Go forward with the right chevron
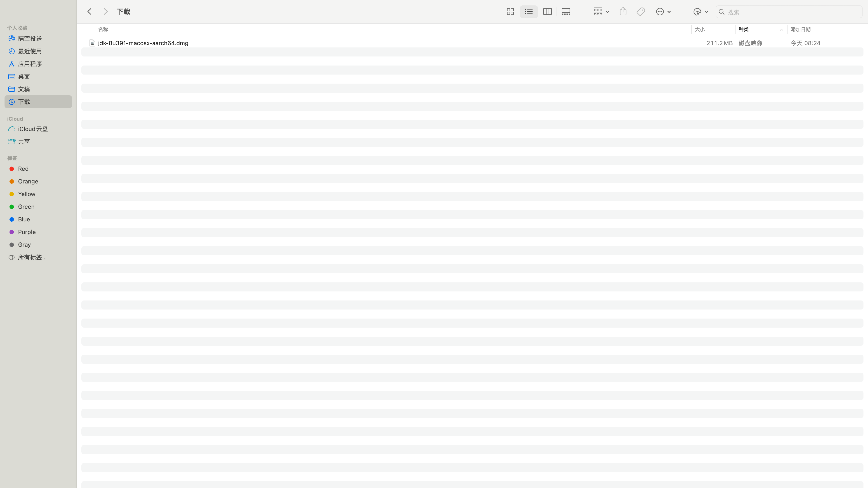This screenshot has width=868, height=488. point(106,12)
